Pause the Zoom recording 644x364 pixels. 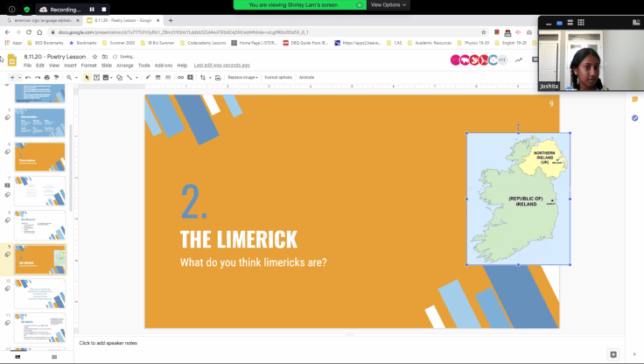coord(90,9)
